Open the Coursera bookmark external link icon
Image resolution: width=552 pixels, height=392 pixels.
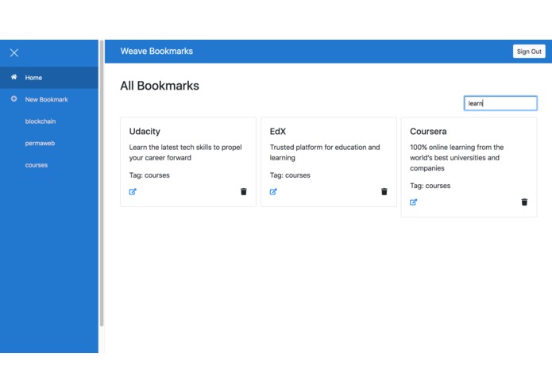coord(413,202)
